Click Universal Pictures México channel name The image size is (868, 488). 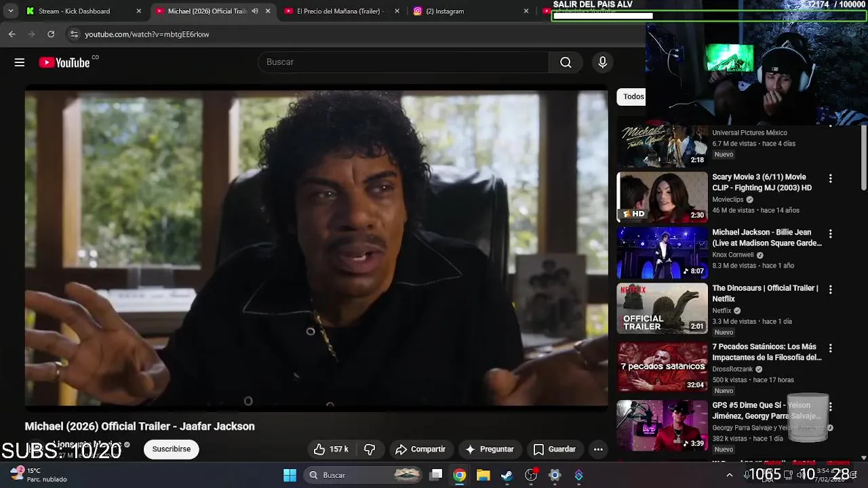[749, 133]
